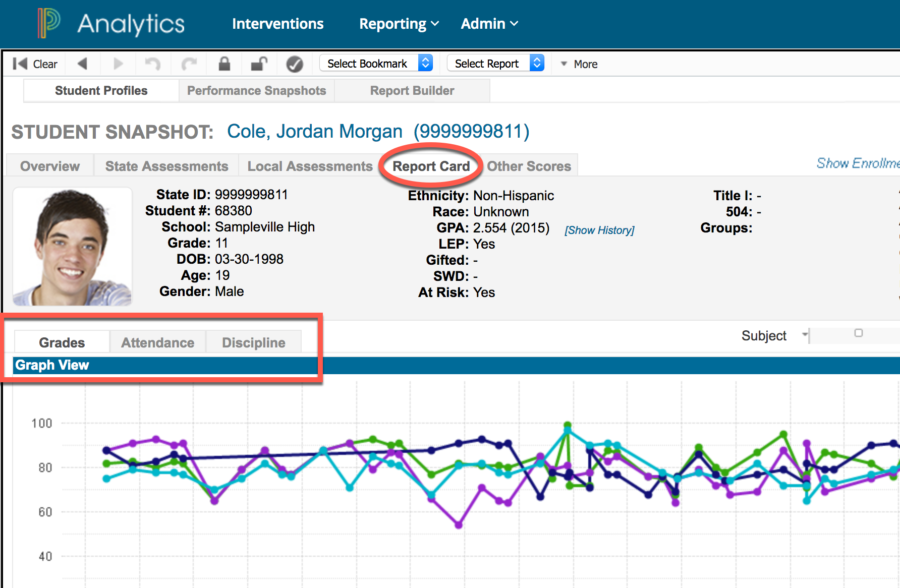
Task: Click the undo arrow icon
Action: [152, 64]
